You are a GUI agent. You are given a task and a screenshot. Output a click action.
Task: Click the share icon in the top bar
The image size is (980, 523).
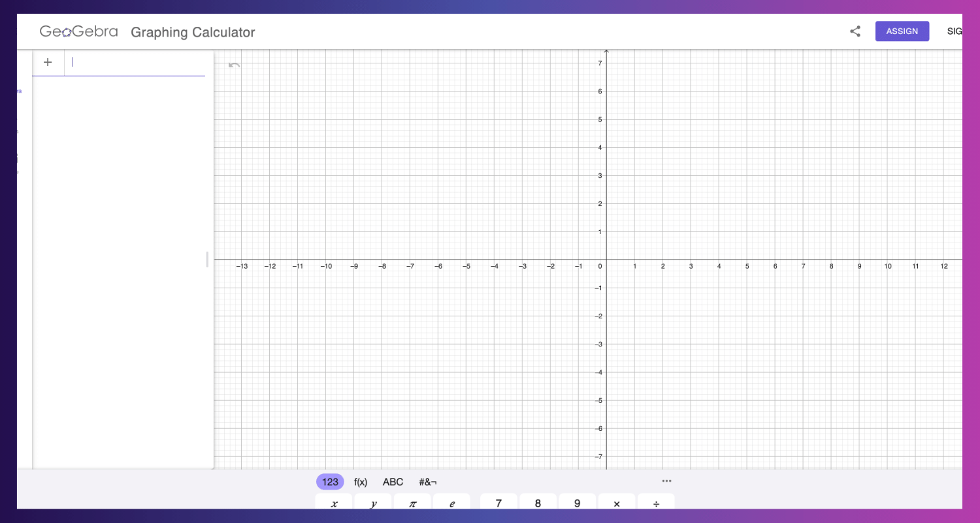click(855, 31)
